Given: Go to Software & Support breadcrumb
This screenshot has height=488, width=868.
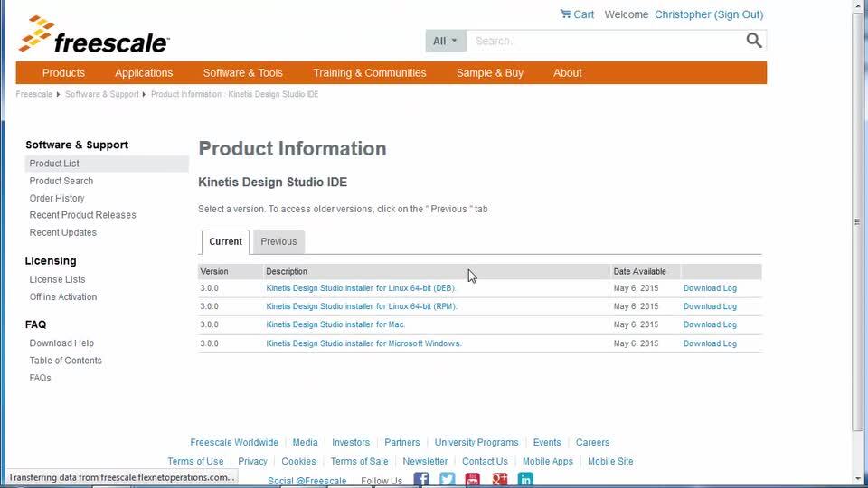Looking at the screenshot, I should (x=102, y=94).
